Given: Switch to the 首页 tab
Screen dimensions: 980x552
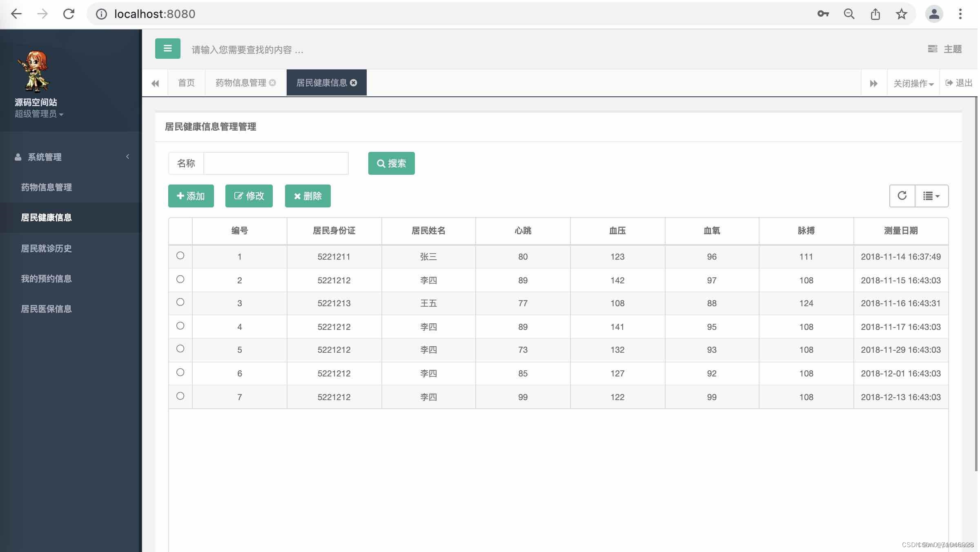Looking at the screenshot, I should [186, 82].
